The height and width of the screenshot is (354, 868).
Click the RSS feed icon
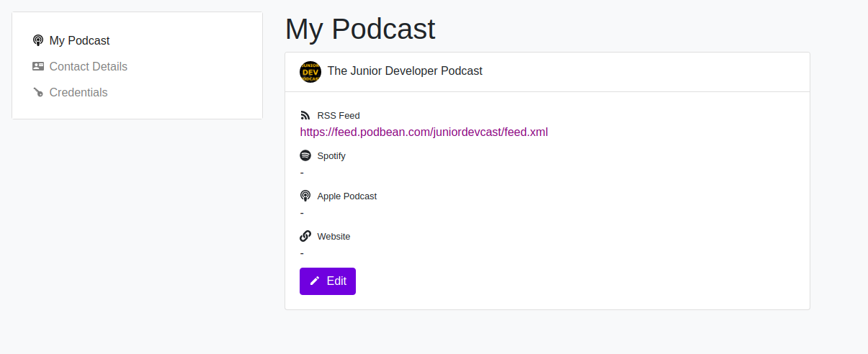click(x=305, y=115)
